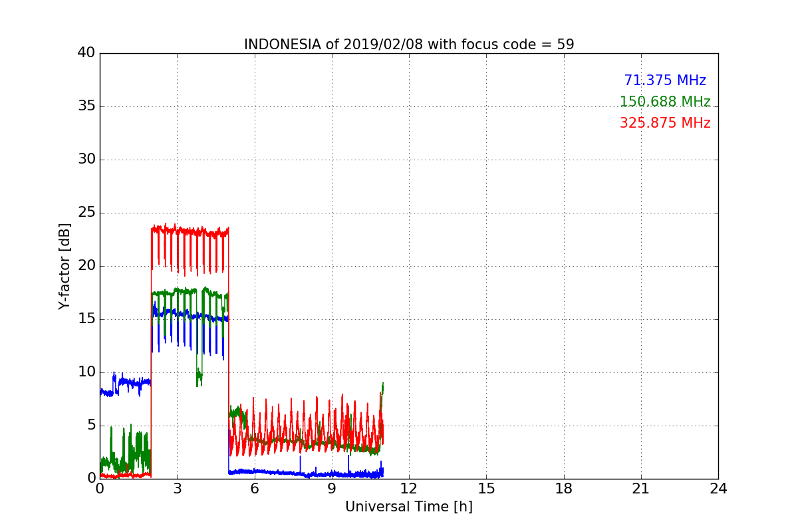Select the 150.688 MHz legend label
The width and height of the screenshot is (798, 532).
tap(665, 102)
